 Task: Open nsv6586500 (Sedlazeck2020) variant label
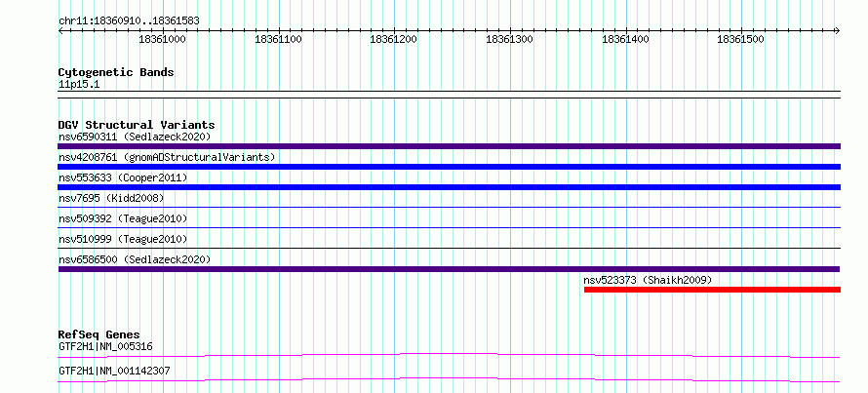pyautogui.click(x=135, y=259)
